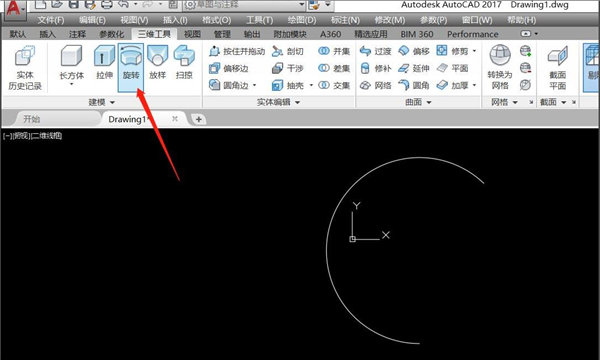This screenshot has height=360, width=600.
Task: Click the Plot/Print icon in quick access toolbar
Action: click(106, 4)
